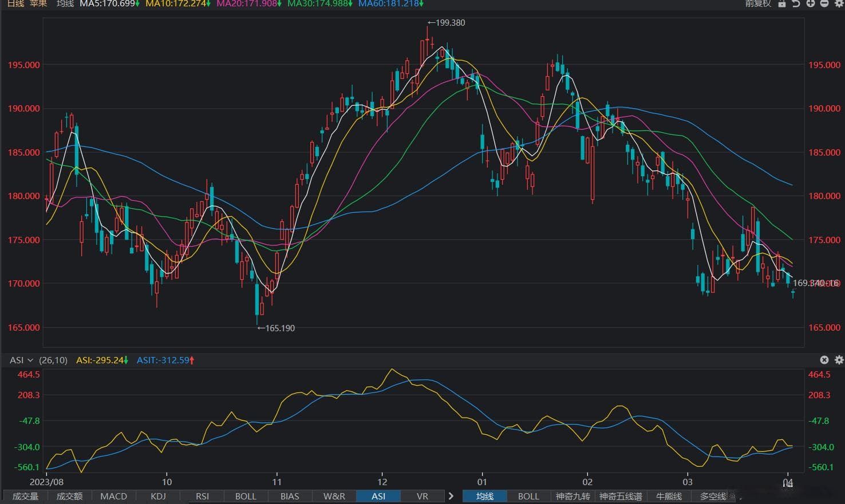This screenshot has height=504, width=845.
Task: Click the MA30:174.988 value
Action: click(x=318, y=3)
